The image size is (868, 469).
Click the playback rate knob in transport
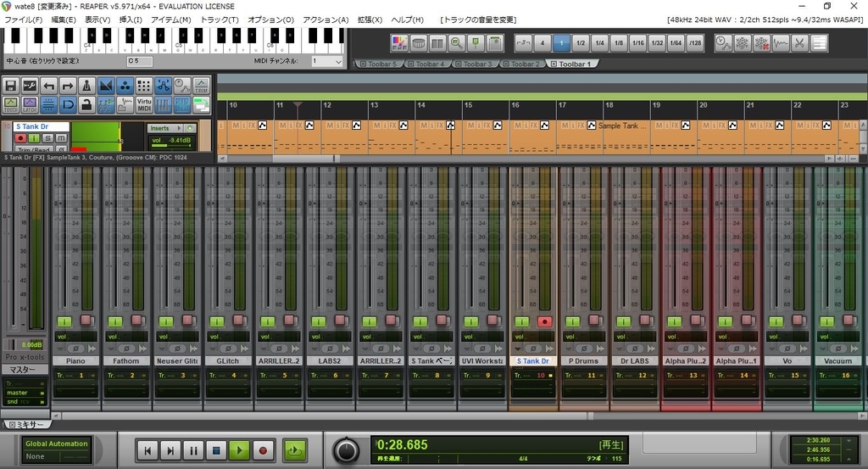click(346, 450)
